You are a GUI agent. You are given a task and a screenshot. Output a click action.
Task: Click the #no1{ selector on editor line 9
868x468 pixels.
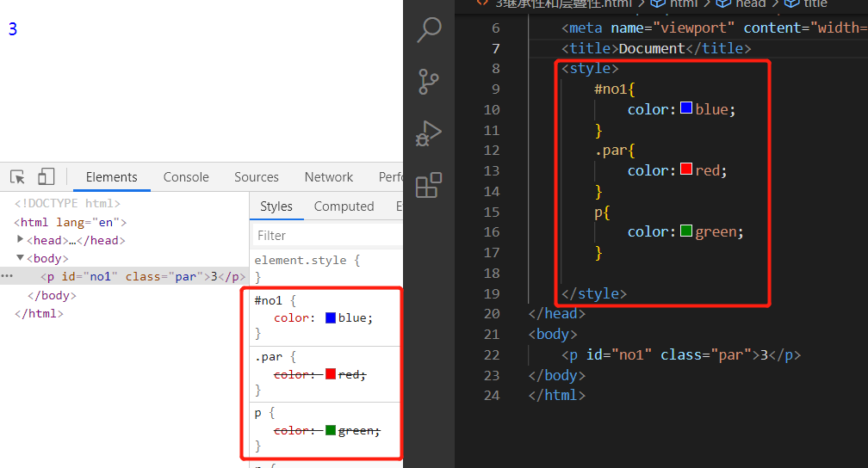point(615,89)
